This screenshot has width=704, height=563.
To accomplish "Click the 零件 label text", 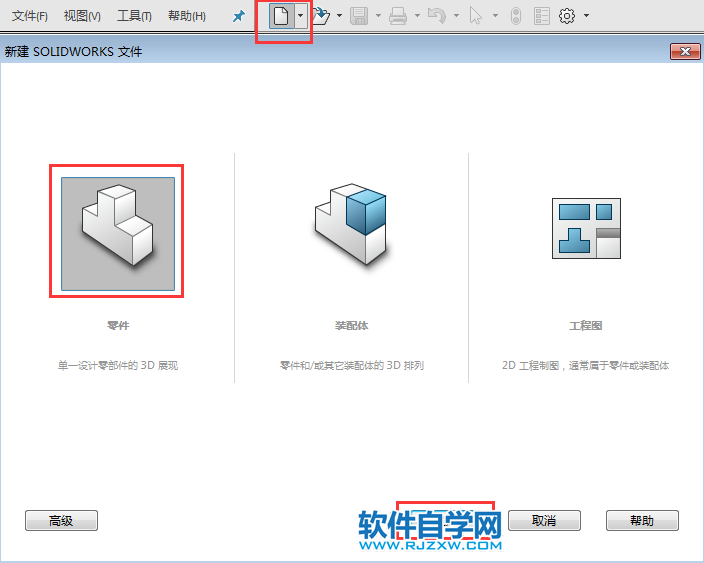I will point(118,325).
